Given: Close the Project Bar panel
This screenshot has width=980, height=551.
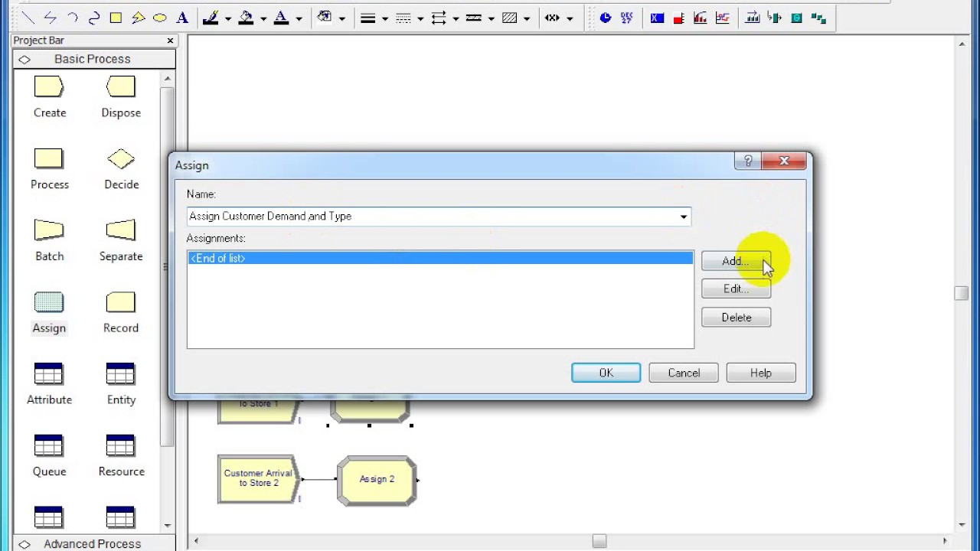Looking at the screenshot, I should (x=170, y=41).
